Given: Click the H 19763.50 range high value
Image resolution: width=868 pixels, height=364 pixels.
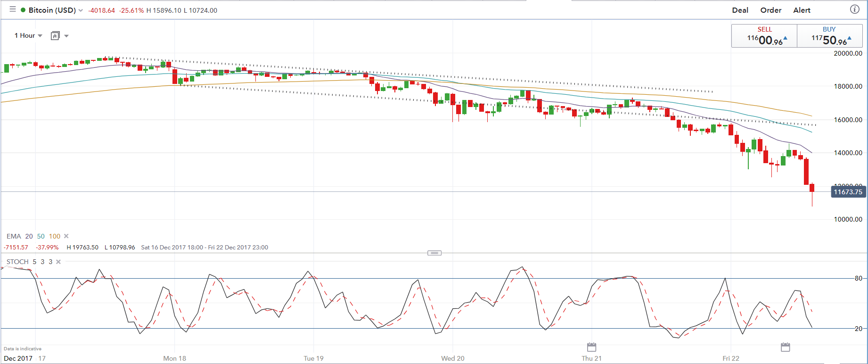Looking at the screenshot, I should (82, 248).
